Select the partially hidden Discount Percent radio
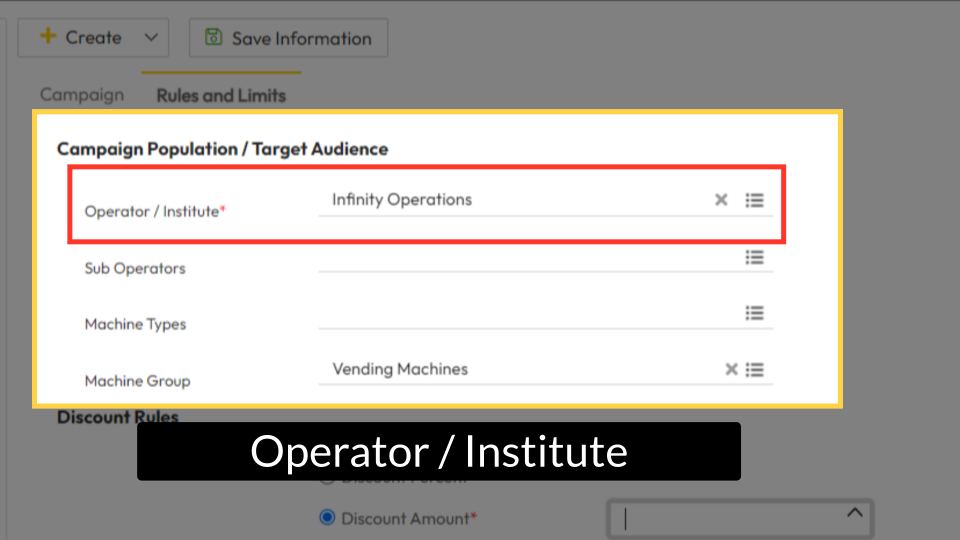This screenshot has width=960, height=540. [x=326, y=480]
